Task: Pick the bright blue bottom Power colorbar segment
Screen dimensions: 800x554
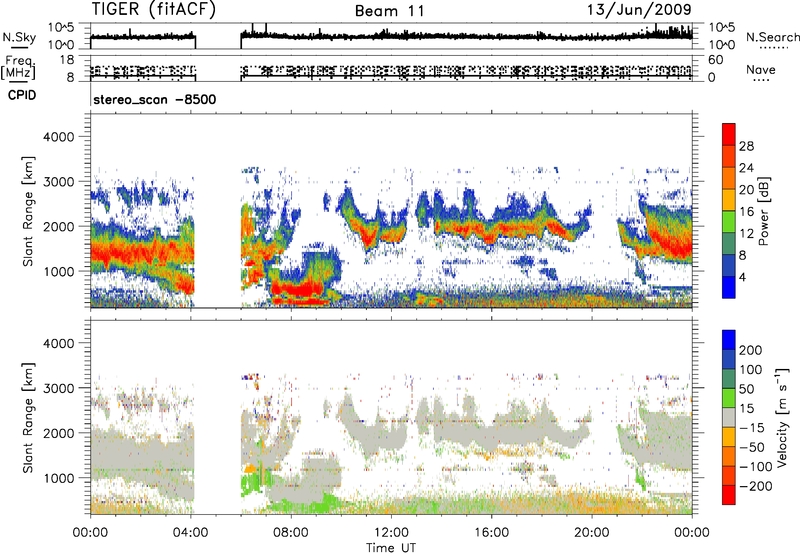Action: click(729, 287)
